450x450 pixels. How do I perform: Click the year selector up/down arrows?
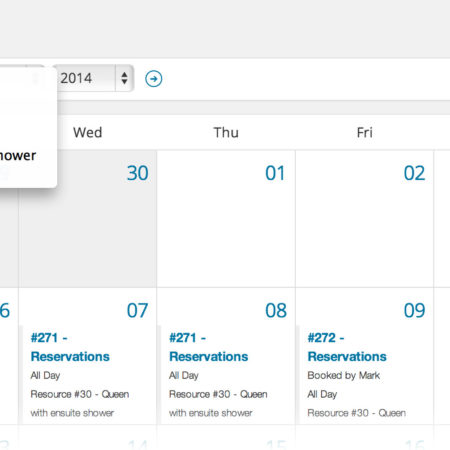coord(124,78)
